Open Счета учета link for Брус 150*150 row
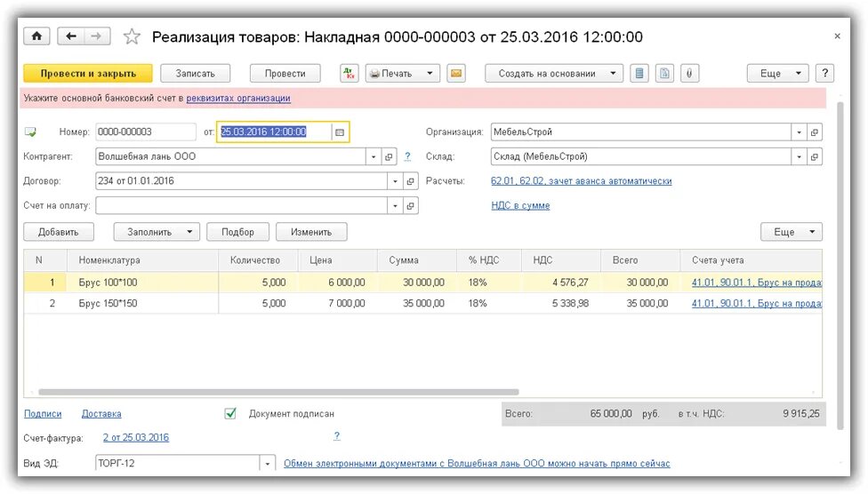868x494 pixels. [x=756, y=304]
